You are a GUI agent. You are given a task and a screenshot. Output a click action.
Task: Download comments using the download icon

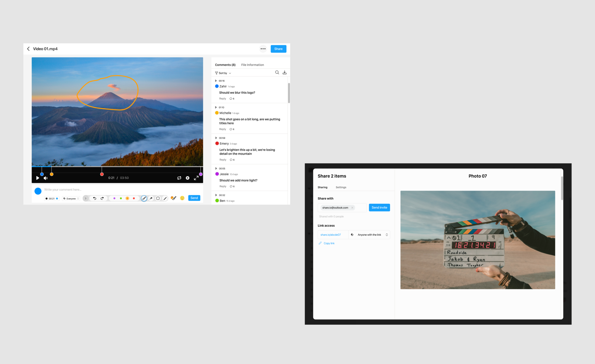click(284, 73)
